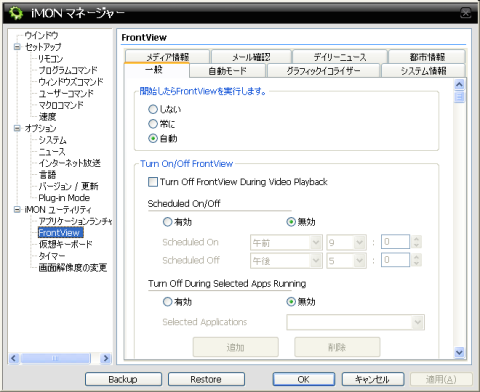Click the 削除 button
The height and width of the screenshot is (392, 480).
pyautogui.click(x=337, y=347)
